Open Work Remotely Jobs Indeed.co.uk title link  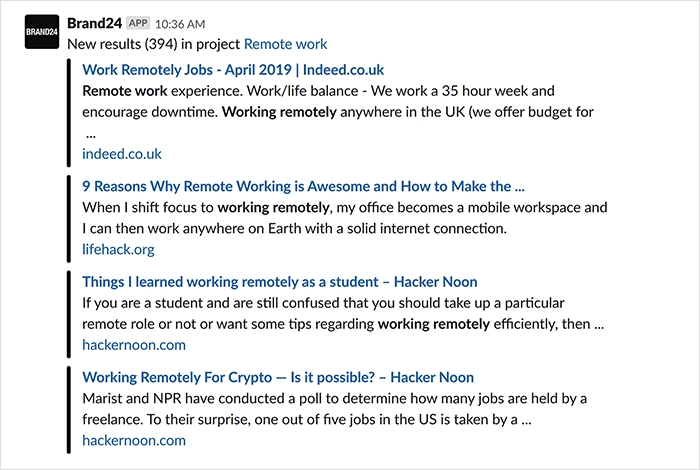pyautogui.click(x=233, y=70)
